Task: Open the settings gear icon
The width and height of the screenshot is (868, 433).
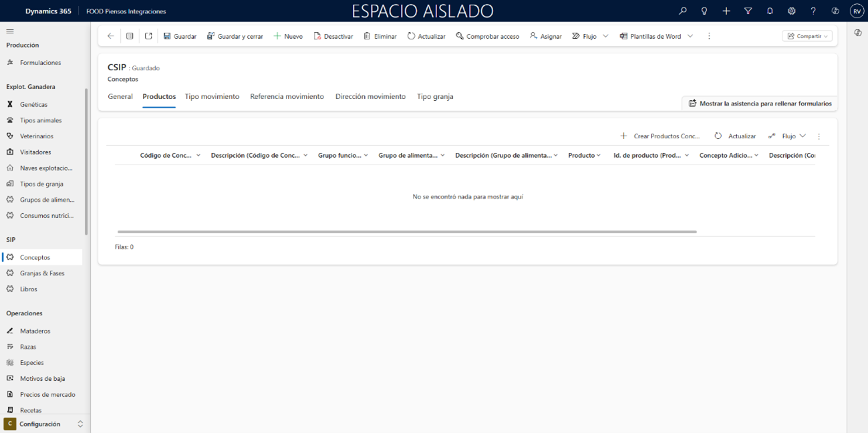Action: click(x=791, y=11)
